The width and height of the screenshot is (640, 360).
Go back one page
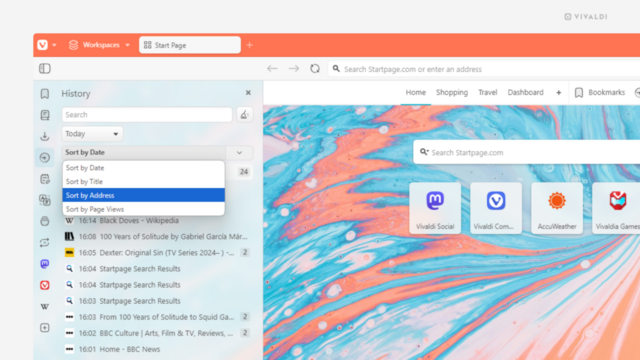(x=272, y=69)
